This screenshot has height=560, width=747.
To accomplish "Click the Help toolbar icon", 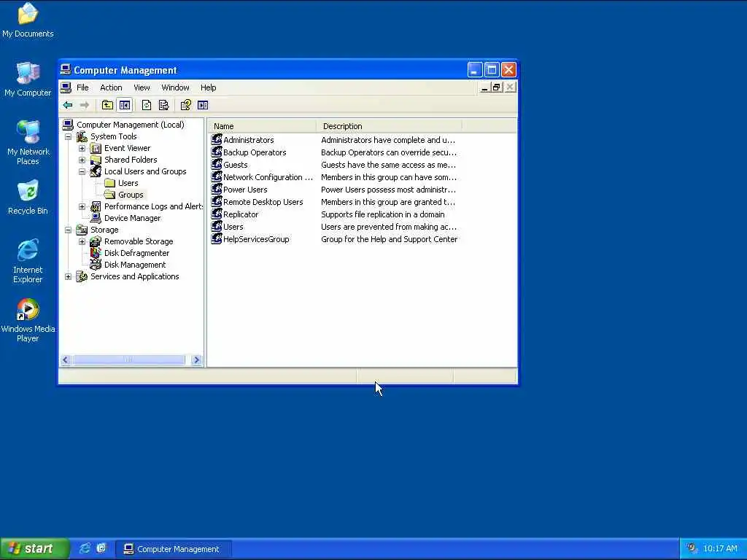I will 186,105.
